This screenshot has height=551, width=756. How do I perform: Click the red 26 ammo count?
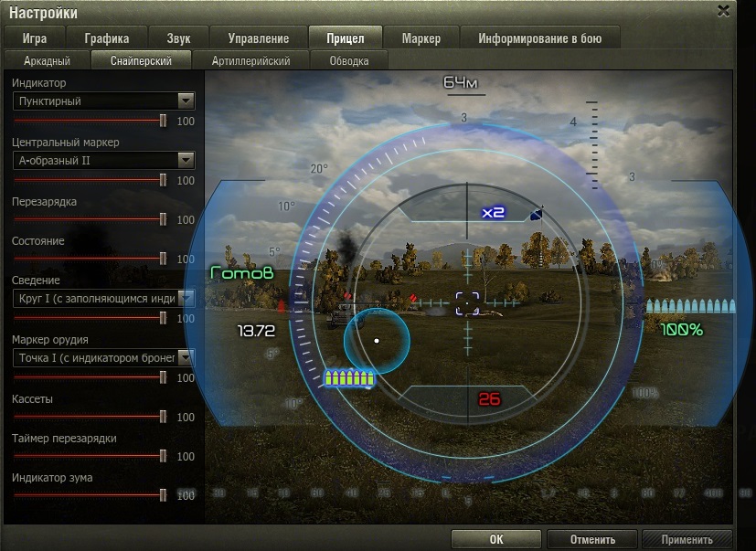click(x=489, y=398)
